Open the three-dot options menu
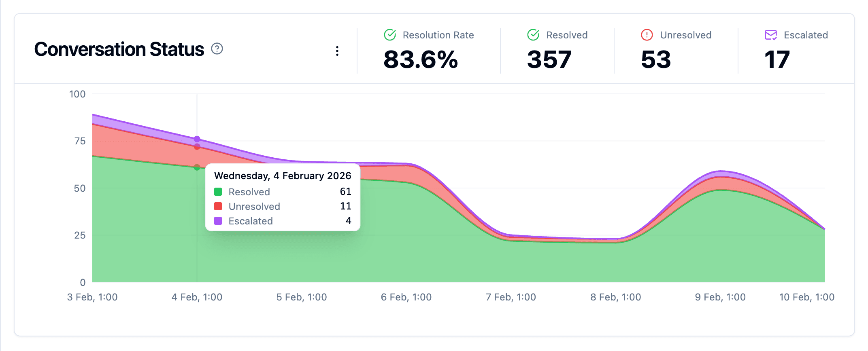The height and width of the screenshot is (351, 868). 337,51
